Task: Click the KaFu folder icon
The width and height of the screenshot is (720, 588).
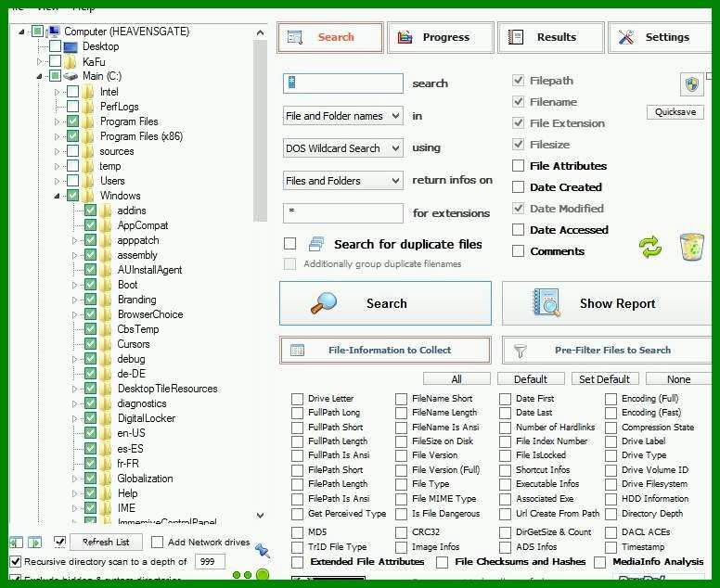Action: click(x=71, y=61)
